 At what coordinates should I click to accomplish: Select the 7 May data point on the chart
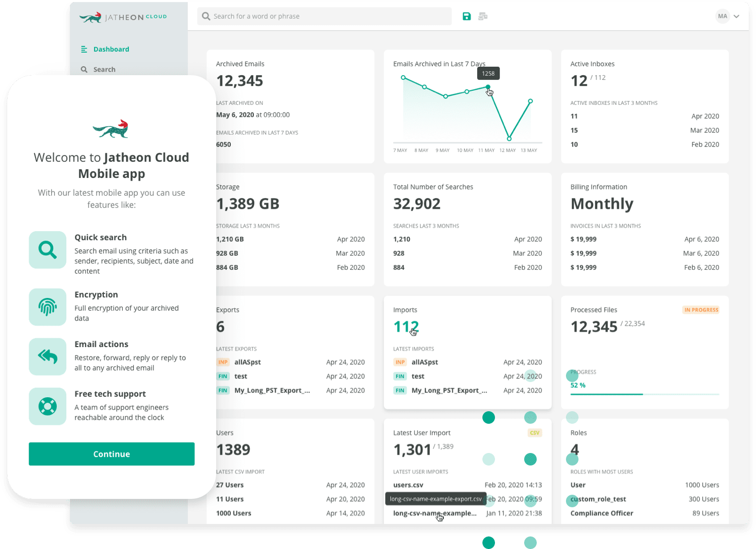pos(403,77)
